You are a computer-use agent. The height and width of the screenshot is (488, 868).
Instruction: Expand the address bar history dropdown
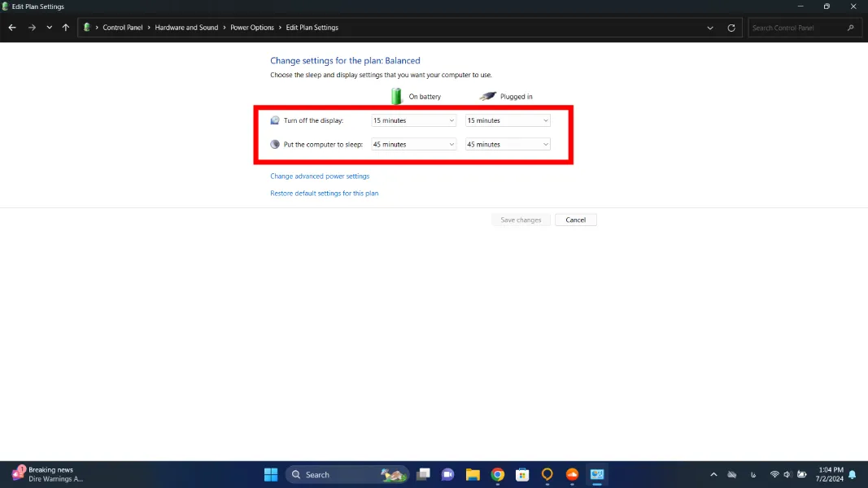[x=709, y=27]
